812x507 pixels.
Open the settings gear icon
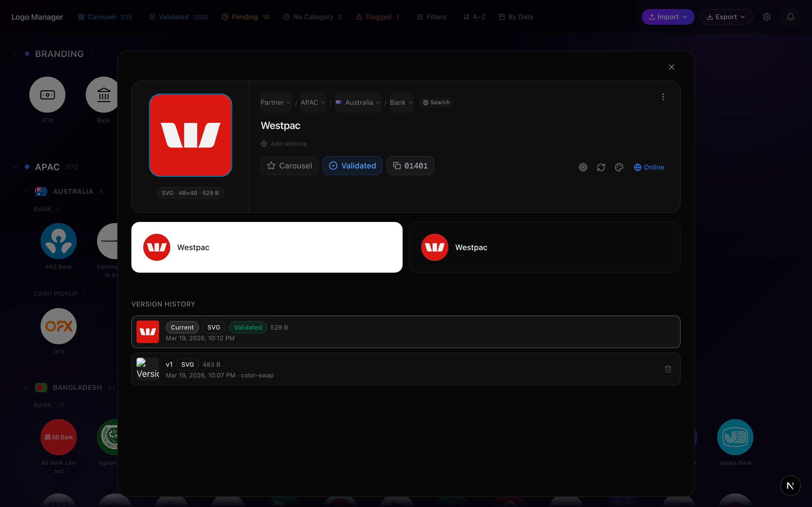pos(767,17)
